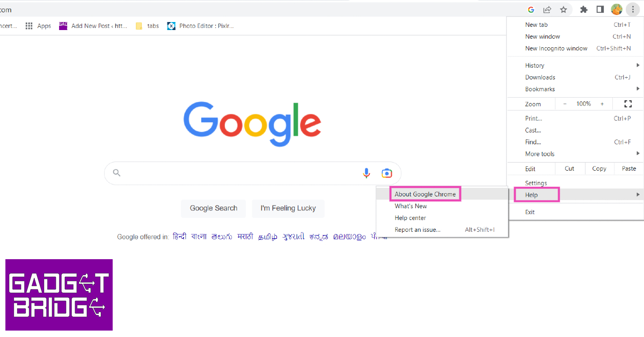Choose Cast from the menu
The height and width of the screenshot is (337, 644).
point(575,130)
